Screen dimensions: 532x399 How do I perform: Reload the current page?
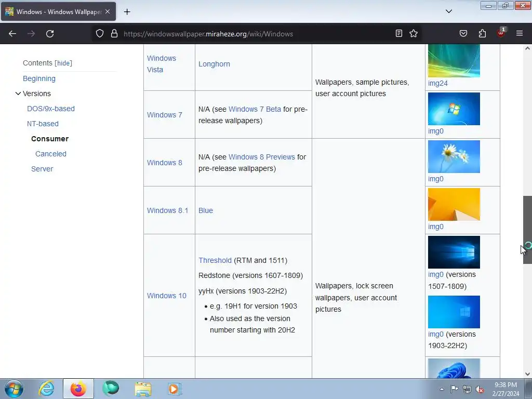tap(50, 34)
